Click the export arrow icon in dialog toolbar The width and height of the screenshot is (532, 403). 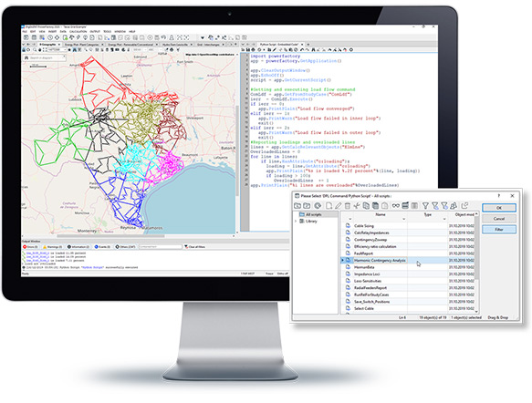coord(464,206)
